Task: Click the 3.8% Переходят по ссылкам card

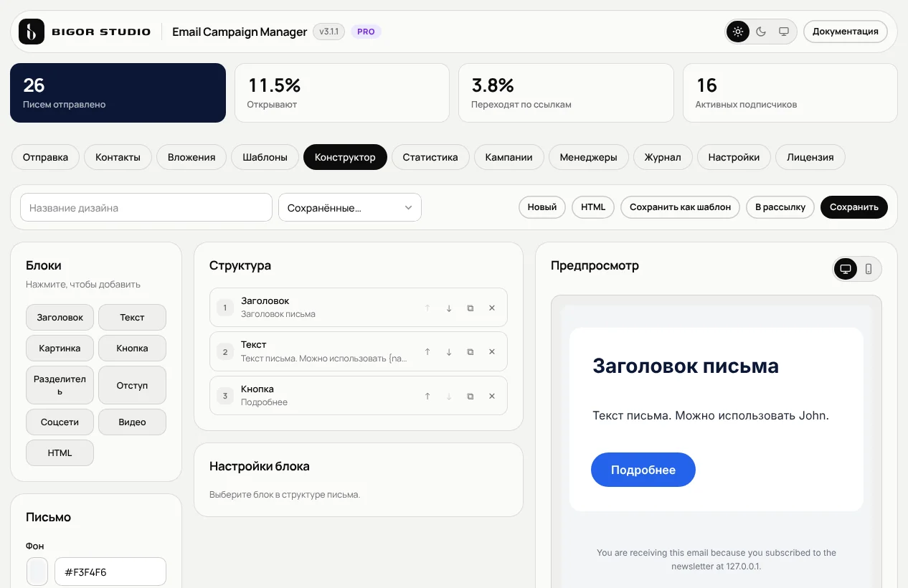Action: [x=566, y=93]
